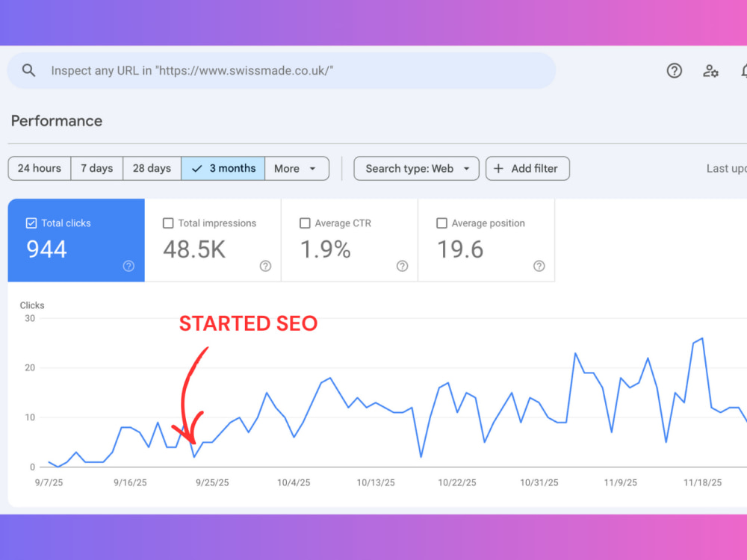Uncheck the Total clicks checkbox
The image size is (747, 560).
[x=31, y=223]
